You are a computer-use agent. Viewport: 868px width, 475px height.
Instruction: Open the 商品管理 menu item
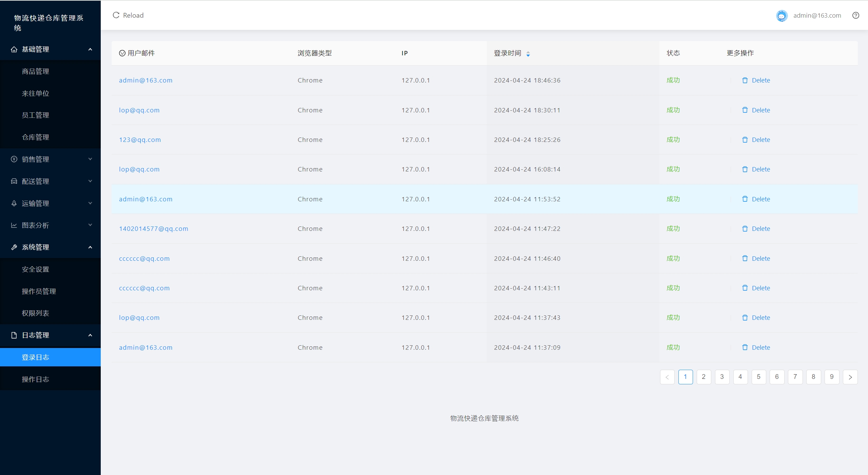click(x=35, y=72)
